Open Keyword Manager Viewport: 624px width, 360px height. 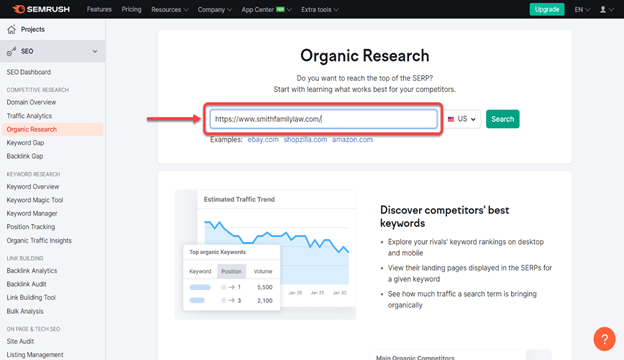point(32,213)
